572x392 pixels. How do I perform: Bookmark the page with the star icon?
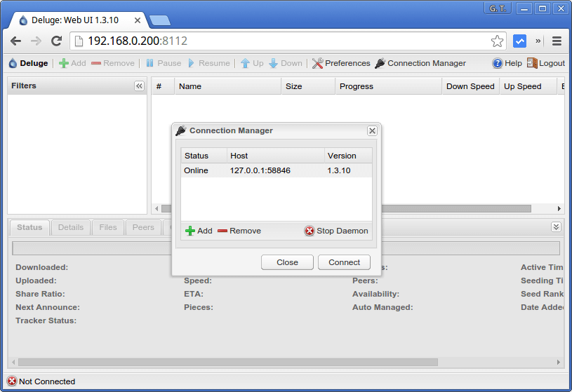497,41
